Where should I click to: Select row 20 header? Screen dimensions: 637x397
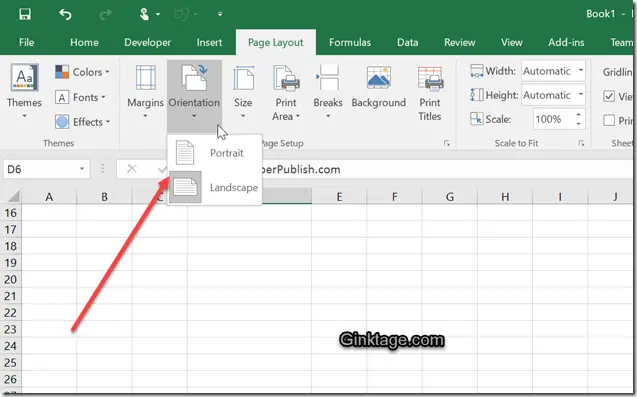(11, 280)
